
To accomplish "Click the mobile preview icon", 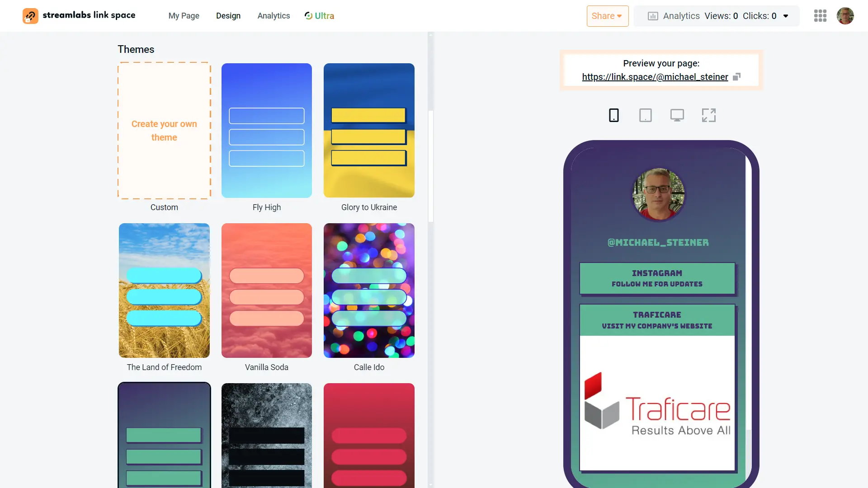I will point(613,115).
